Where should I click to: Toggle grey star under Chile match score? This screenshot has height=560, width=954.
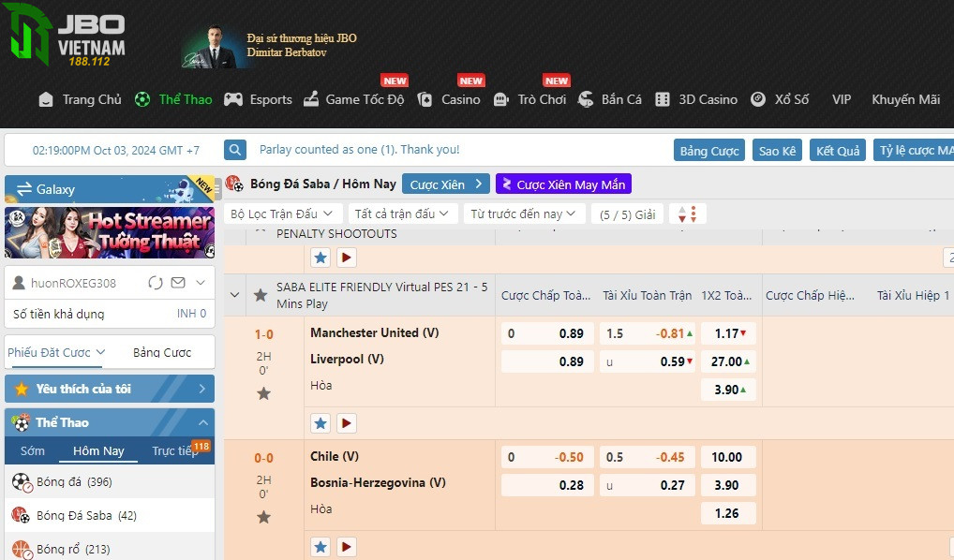click(263, 517)
